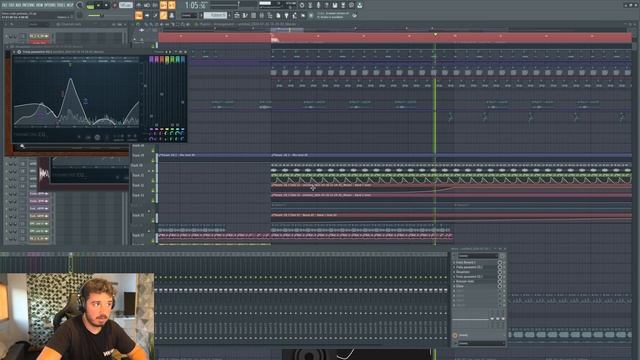The height and width of the screenshot is (360, 640).
Task: Click the tall peak of the EQ curve
Action: [x=71, y=79]
